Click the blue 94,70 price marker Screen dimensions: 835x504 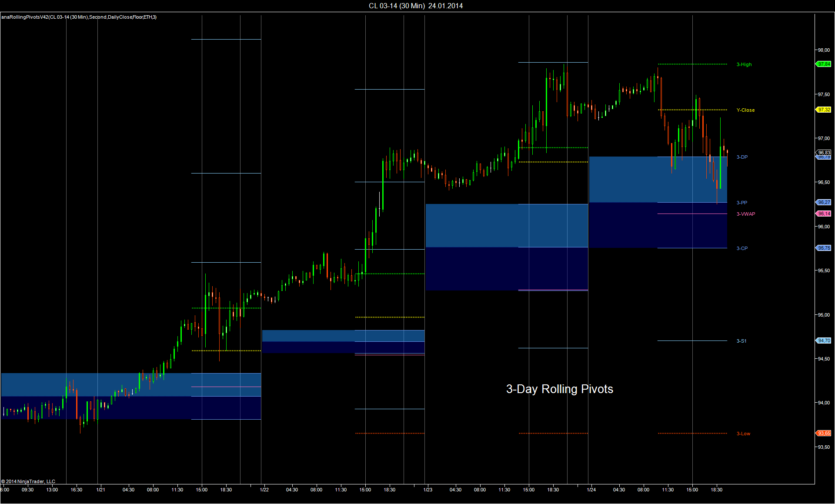(824, 340)
